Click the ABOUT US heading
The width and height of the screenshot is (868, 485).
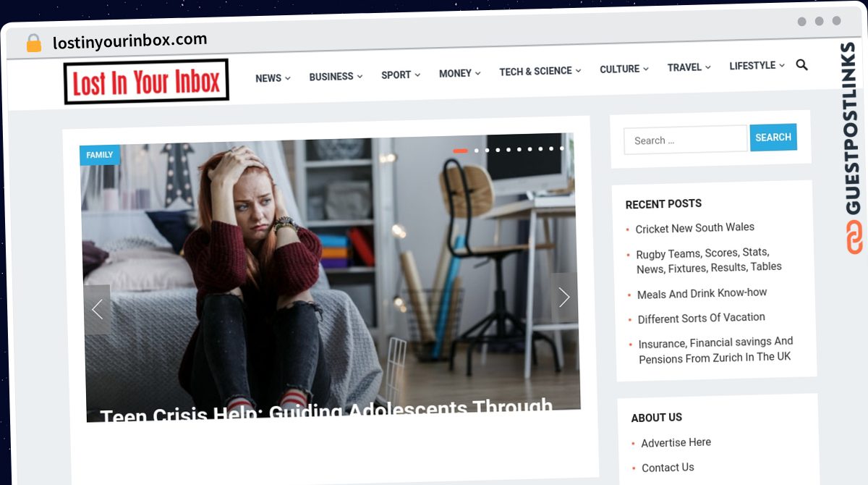pos(657,418)
